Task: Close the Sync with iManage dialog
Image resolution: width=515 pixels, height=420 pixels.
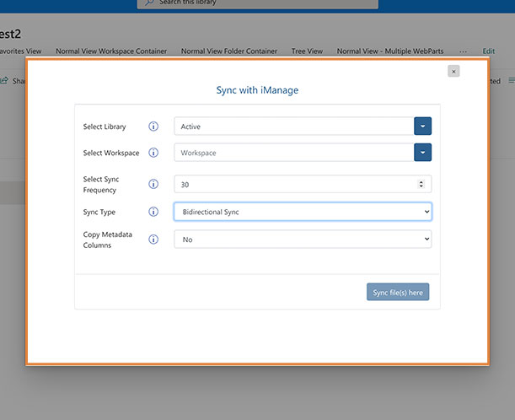Action: (x=453, y=72)
